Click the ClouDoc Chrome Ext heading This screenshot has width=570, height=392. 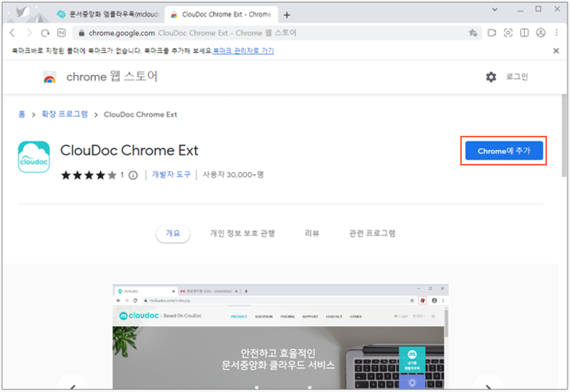tap(129, 150)
